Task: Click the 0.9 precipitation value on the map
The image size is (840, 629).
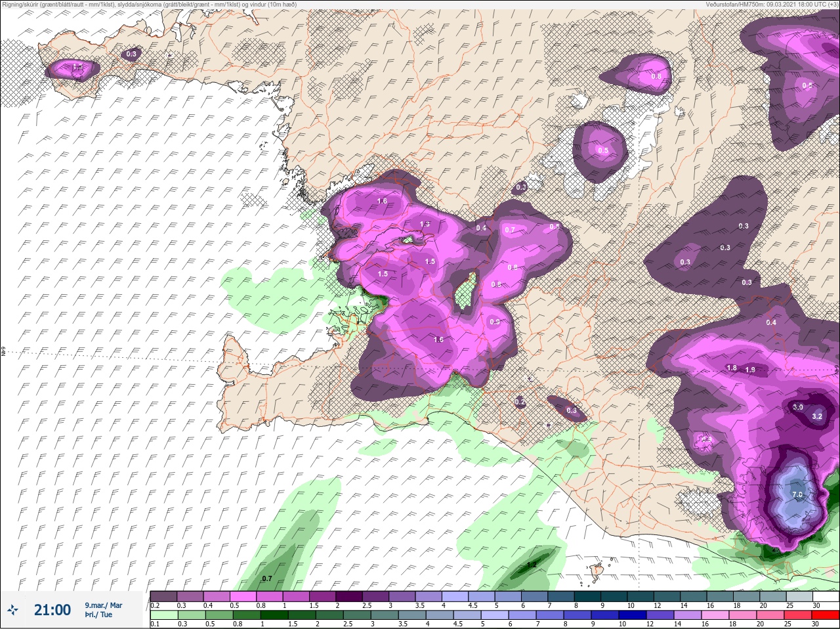Action: point(495,322)
